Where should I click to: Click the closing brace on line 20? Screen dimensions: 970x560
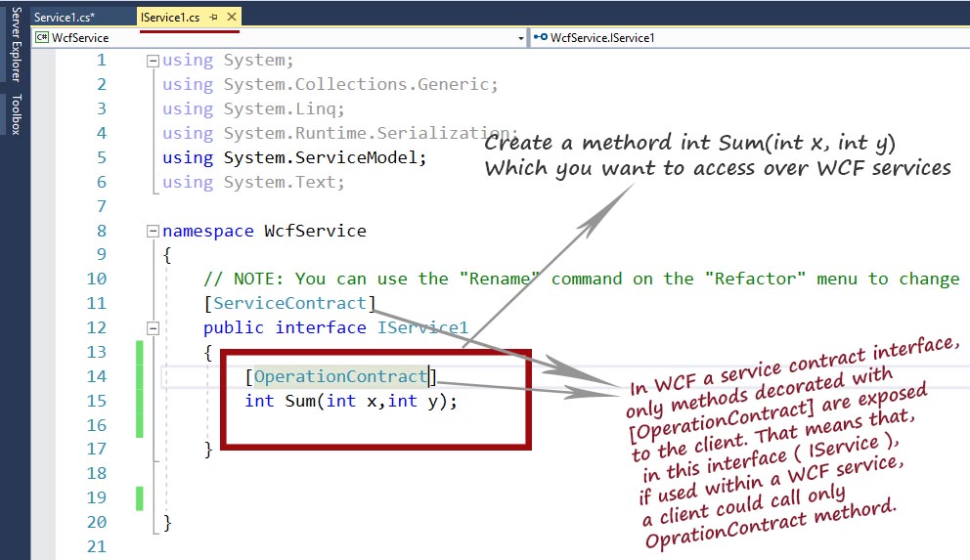(167, 523)
